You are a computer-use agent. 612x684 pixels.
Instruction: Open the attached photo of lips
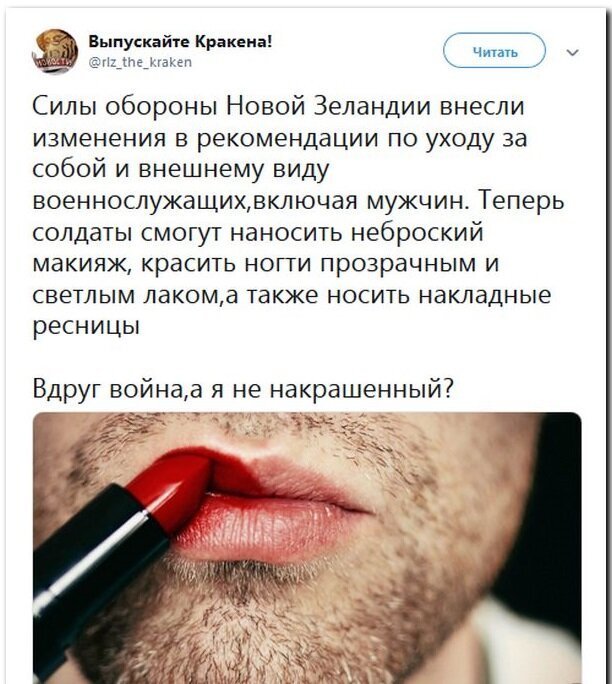[x=307, y=548]
